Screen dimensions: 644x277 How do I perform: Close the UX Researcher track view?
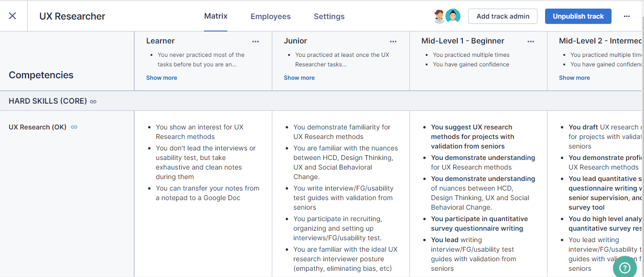pyautogui.click(x=12, y=16)
